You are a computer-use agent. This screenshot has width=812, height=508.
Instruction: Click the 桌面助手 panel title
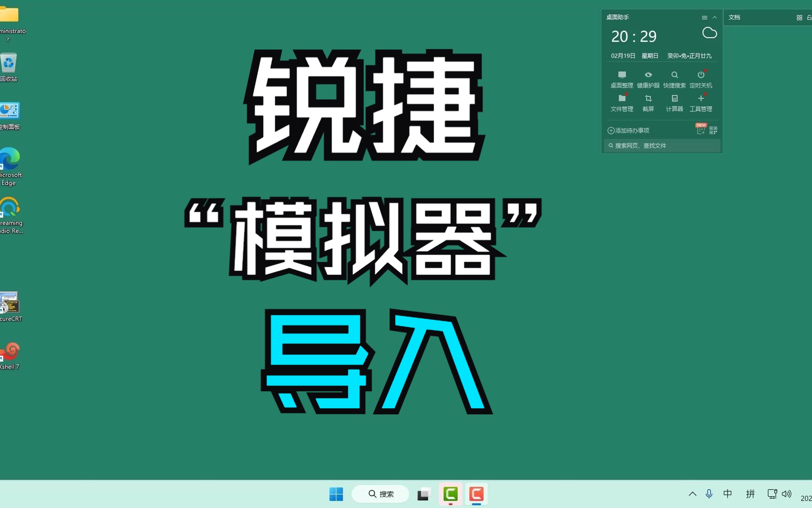(x=617, y=17)
